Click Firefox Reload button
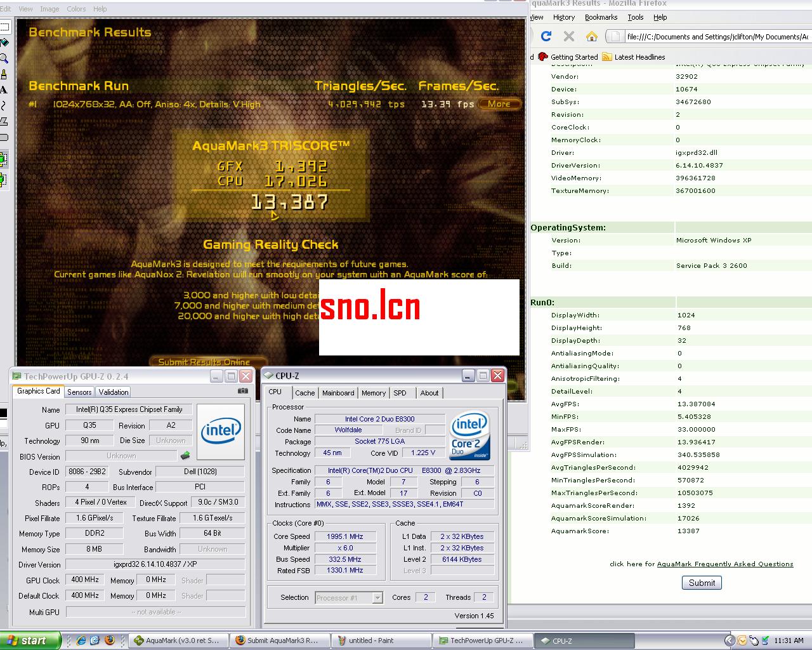The width and height of the screenshot is (812, 650). pos(546,36)
